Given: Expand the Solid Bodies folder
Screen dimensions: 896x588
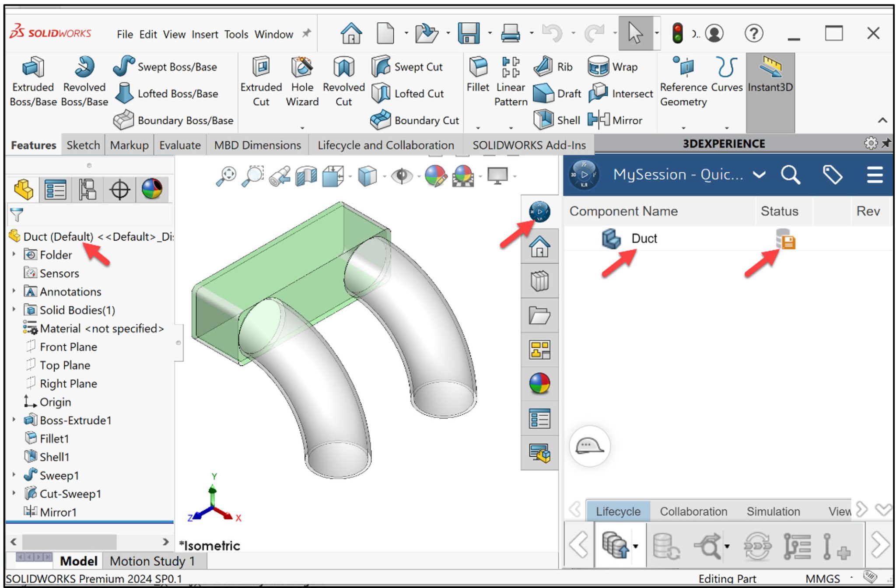Looking at the screenshot, I should [13, 310].
